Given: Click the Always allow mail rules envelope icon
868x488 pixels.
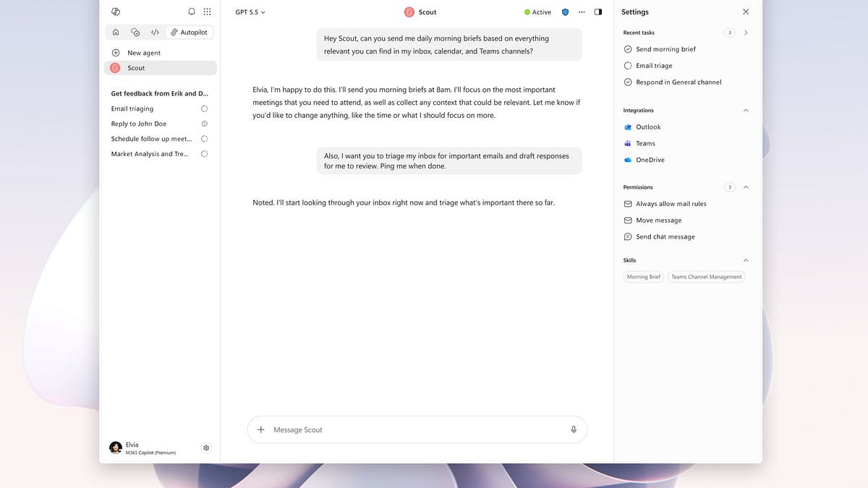Looking at the screenshot, I should click(x=628, y=204).
